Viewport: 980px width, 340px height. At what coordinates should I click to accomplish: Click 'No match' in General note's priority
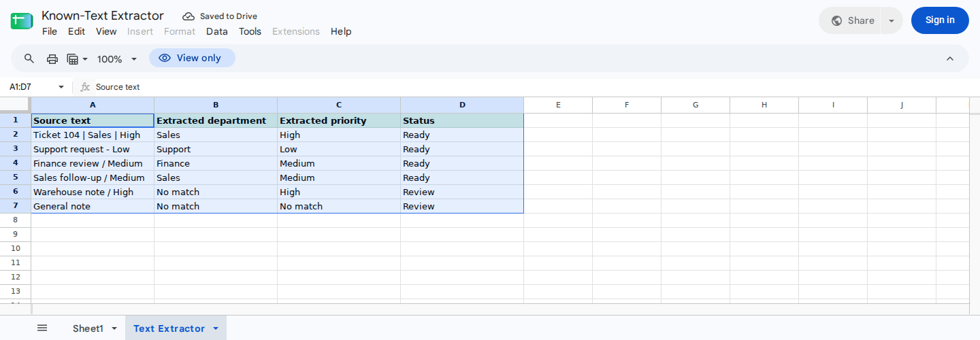point(339,206)
